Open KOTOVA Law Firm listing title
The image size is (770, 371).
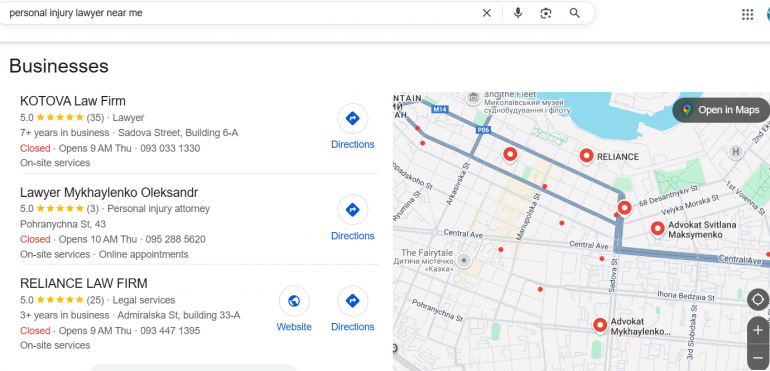(x=73, y=101)
